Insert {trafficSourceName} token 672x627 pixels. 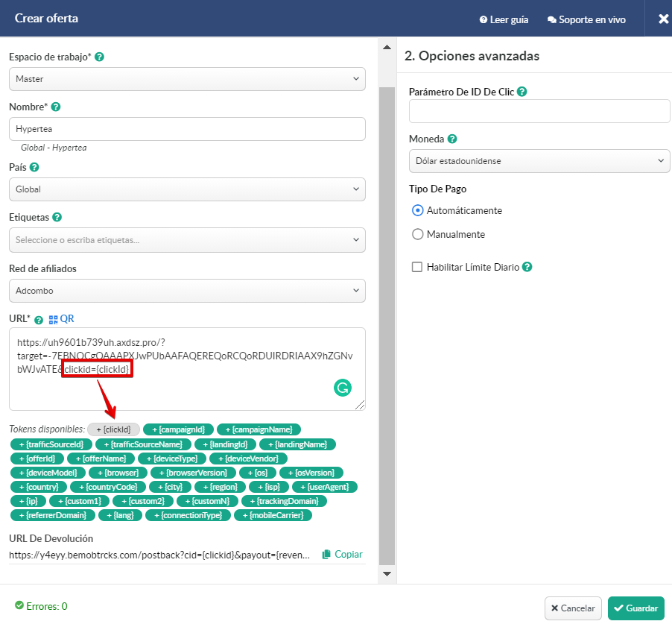tap(143, 444)
